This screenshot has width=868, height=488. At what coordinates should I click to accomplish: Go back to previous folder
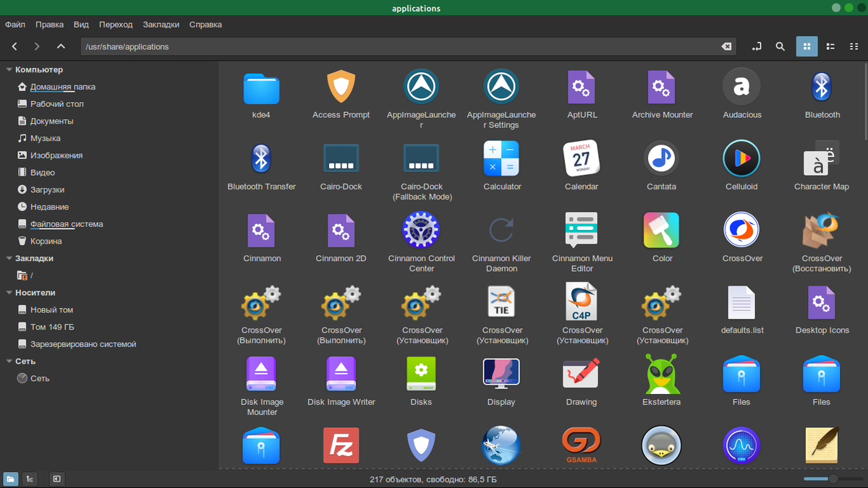(14, 46)
